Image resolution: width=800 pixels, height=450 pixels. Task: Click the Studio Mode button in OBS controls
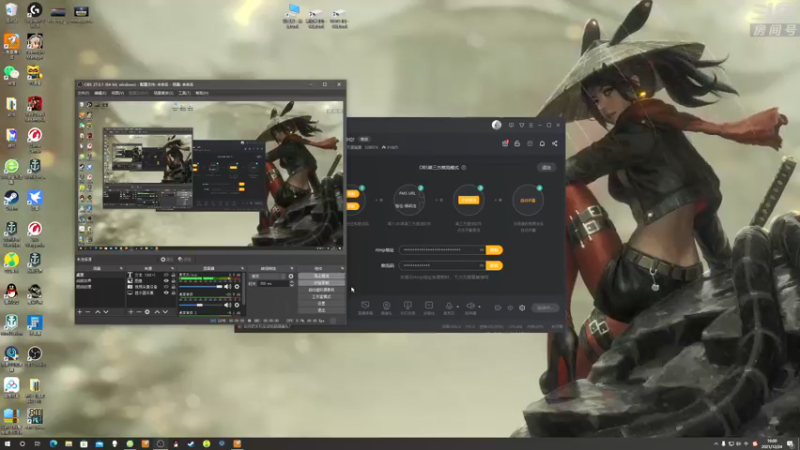[321, 296]
